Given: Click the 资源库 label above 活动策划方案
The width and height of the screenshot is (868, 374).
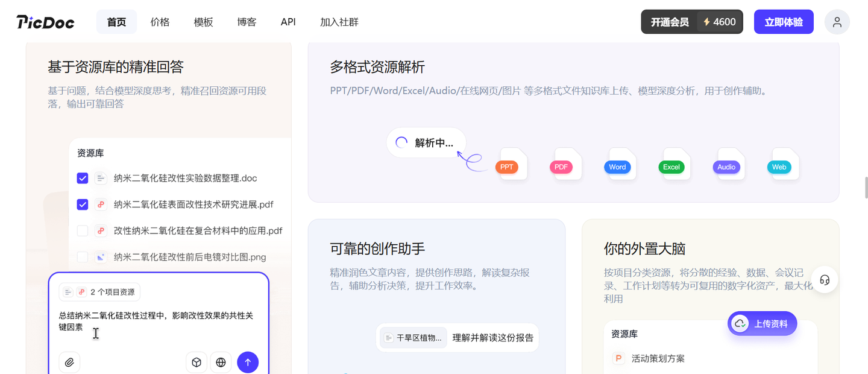Looking at the screenshot, I should (x=624, y=334).
